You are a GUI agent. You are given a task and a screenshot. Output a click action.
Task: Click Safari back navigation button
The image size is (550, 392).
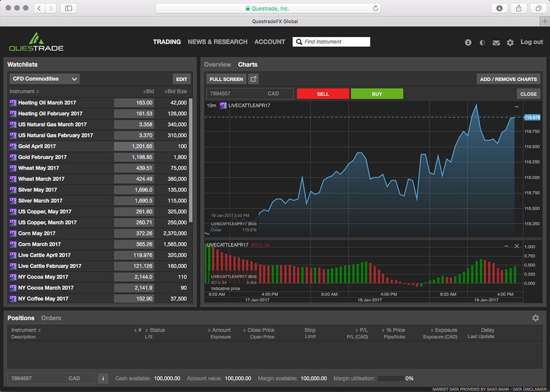40,9
